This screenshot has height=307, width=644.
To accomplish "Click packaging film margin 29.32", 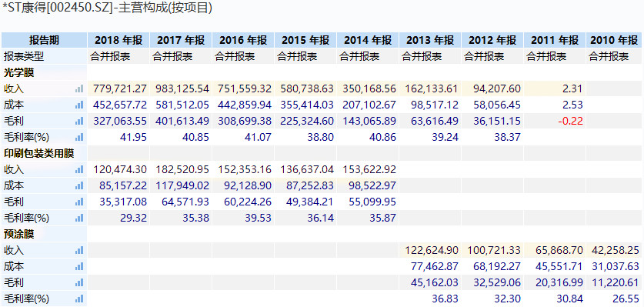I will click(x=134, y=218).
